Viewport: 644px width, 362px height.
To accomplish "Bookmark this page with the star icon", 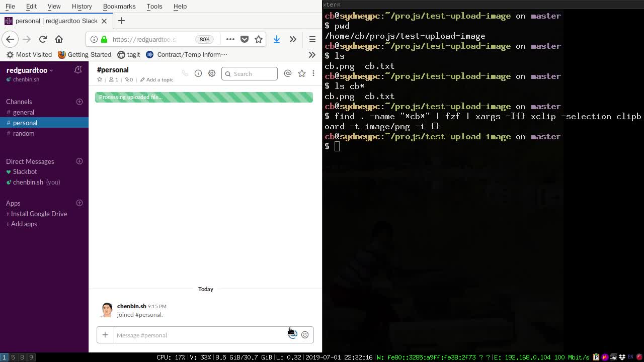I will [x=259, y=39].
